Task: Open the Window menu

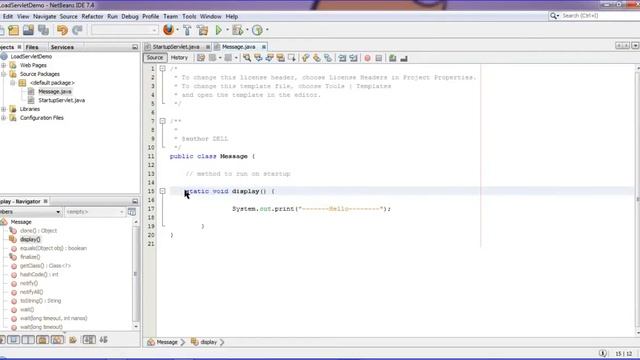Action: click(211, 17)
